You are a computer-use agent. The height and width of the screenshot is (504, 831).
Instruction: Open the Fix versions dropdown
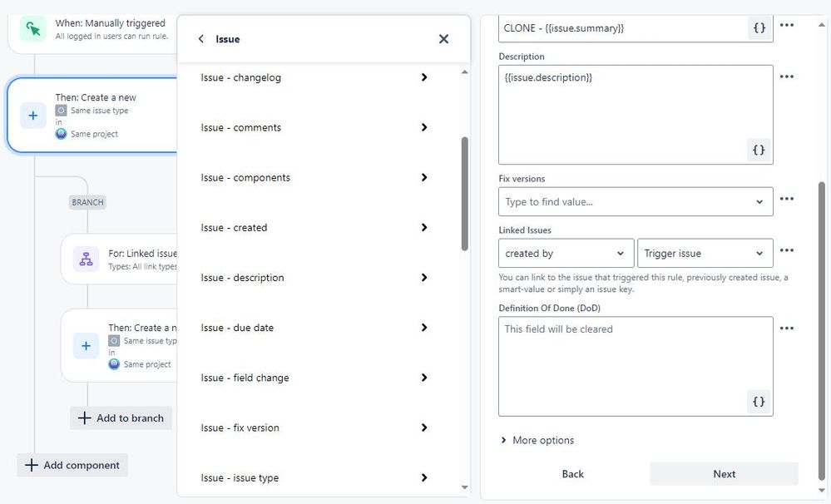(x=636, y=201)
